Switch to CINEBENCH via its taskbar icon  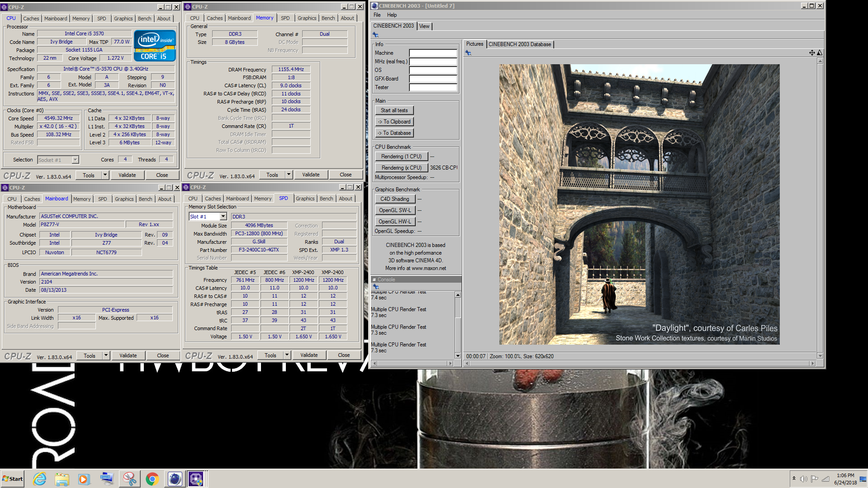[x=175, y=479]
